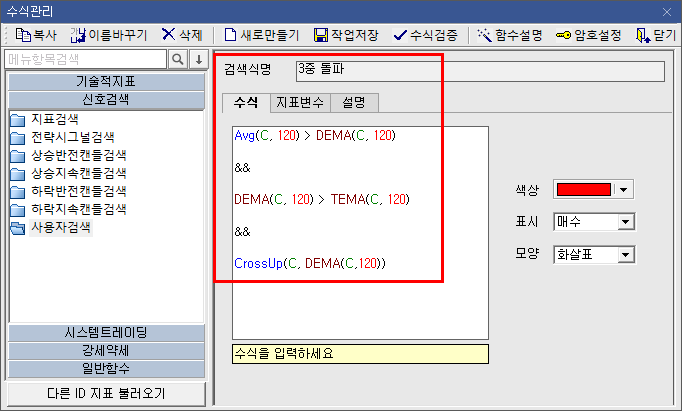Switch to the 수식 tab
682x411 pixels.
coord(246,103)
